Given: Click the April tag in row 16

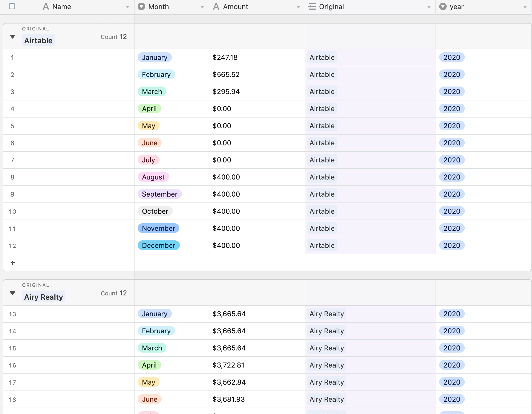Looking at the screenshot, I should pyautogui.click(x=149, y=365).
